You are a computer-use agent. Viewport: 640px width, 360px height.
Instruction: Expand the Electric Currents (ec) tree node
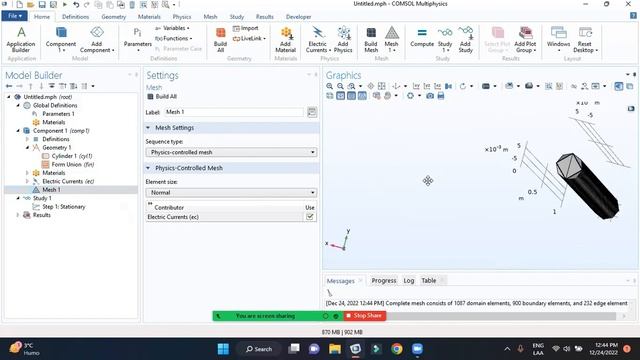click(x=27, y=181)
